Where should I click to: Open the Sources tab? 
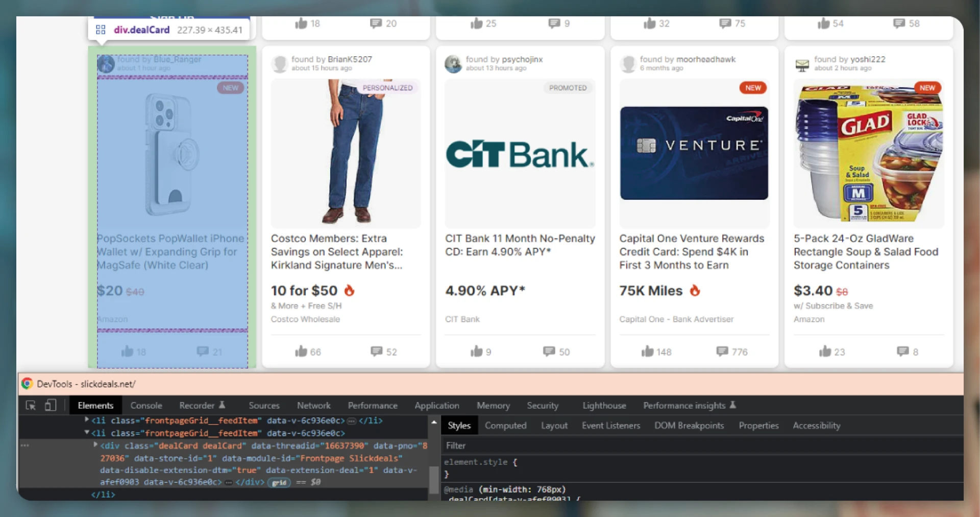tap(264, 405)
